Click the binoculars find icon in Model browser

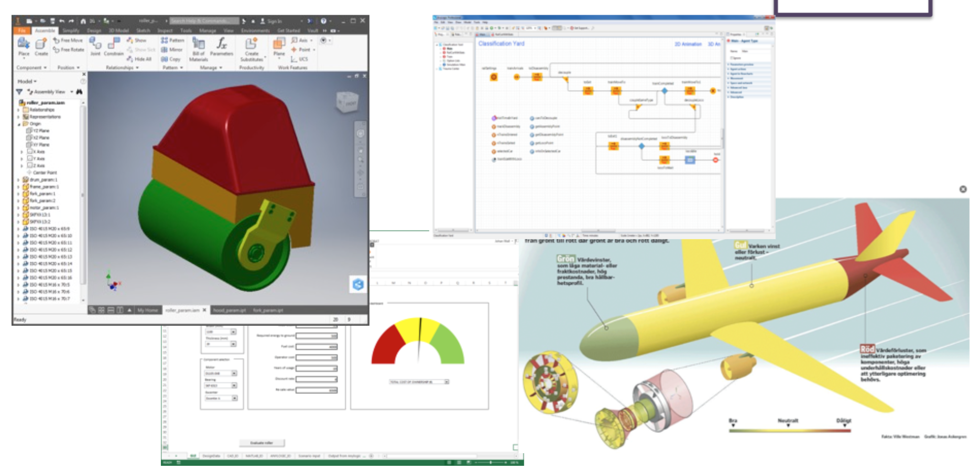[x=79, y=92]
